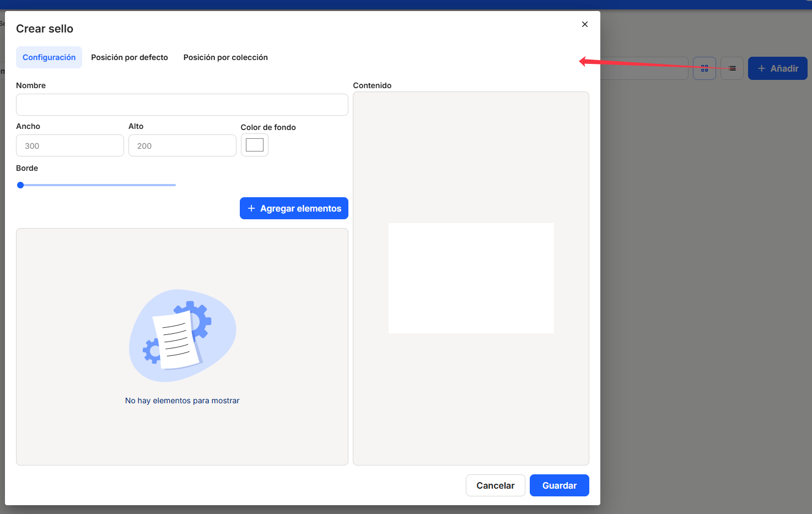The width and height of the screenshot is (812, 514).
Task: Switch to list view
Action: (732, 68)
